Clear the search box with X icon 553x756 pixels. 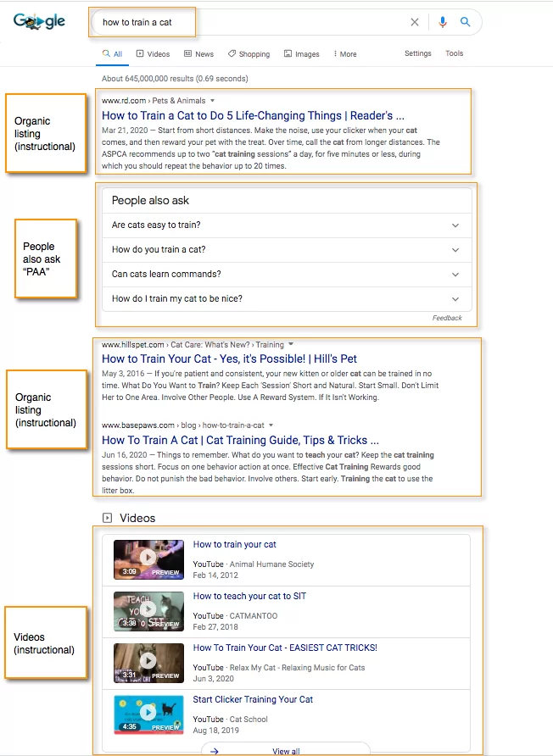pos(415,22)
